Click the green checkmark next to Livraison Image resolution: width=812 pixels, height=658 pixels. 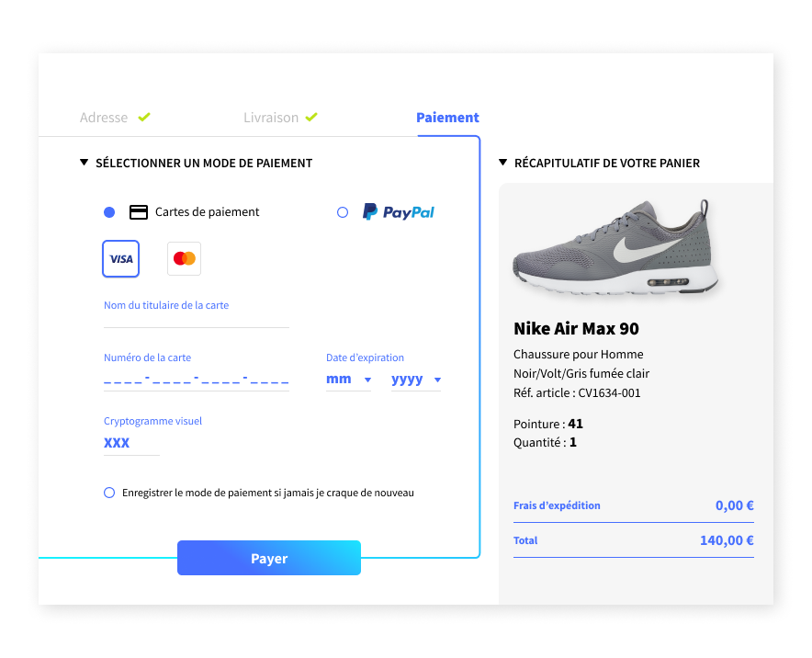coord(311,117)
